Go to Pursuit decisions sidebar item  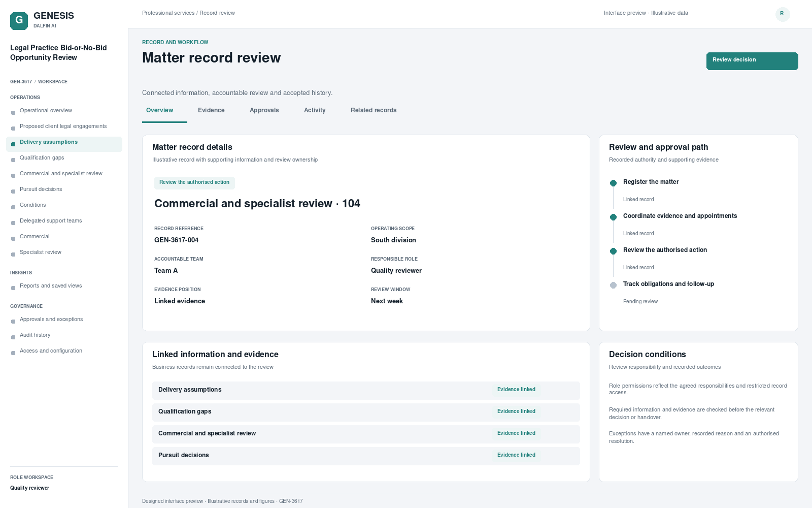coord(64,189)
